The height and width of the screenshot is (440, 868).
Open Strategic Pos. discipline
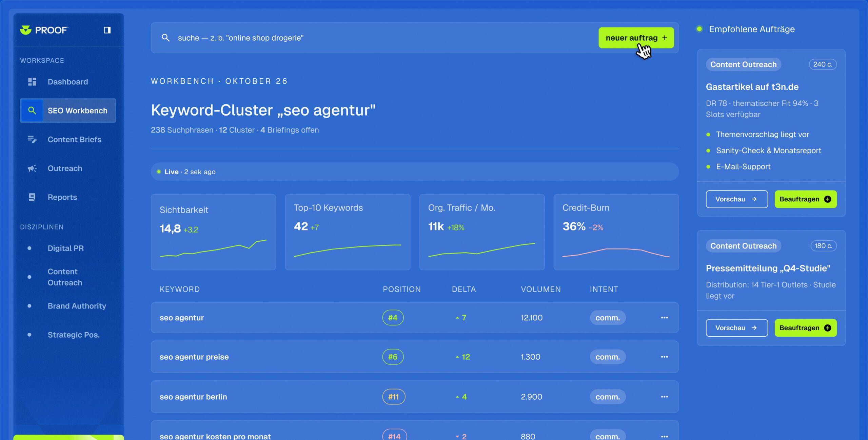pos(68,335)
